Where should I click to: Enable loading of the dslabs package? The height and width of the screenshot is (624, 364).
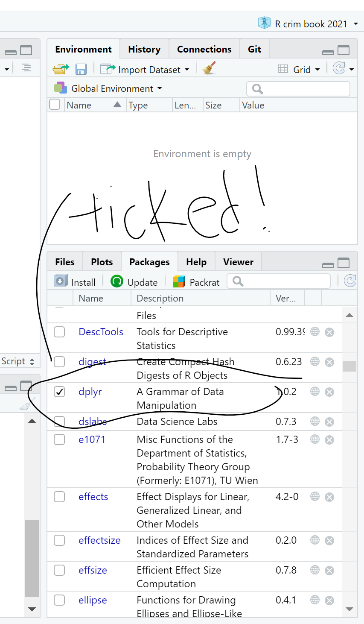coord(59,422)
